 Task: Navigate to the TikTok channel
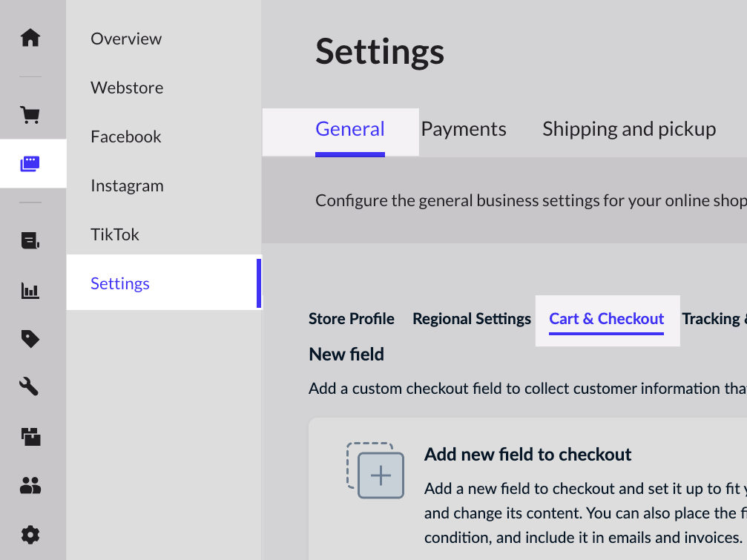(x=115, y=234)
